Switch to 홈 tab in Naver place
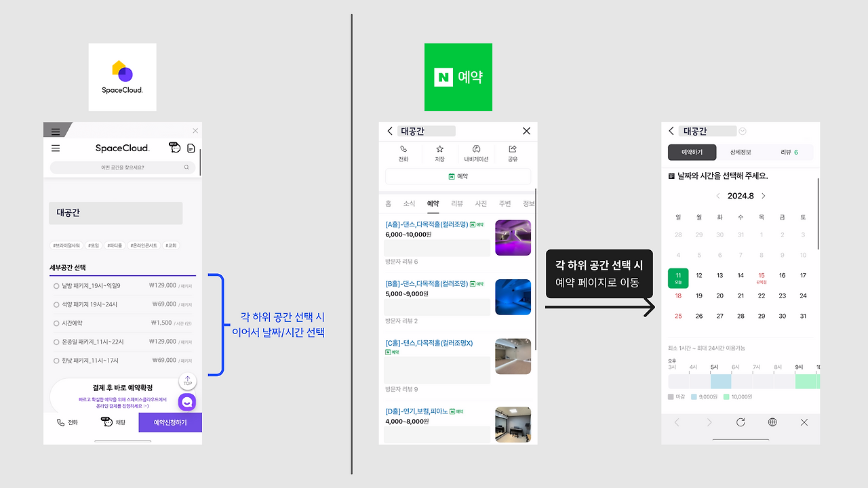868x488 pixels. [389, 203]
